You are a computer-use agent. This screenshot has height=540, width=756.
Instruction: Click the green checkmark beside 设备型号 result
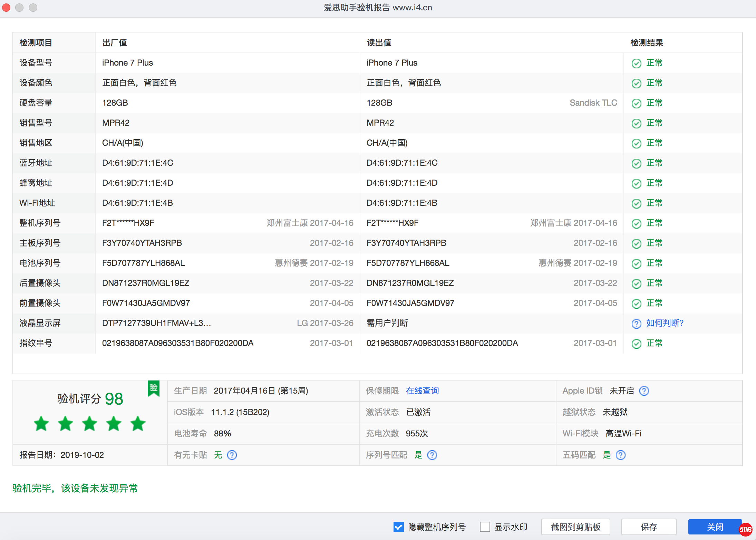[636, 63]
